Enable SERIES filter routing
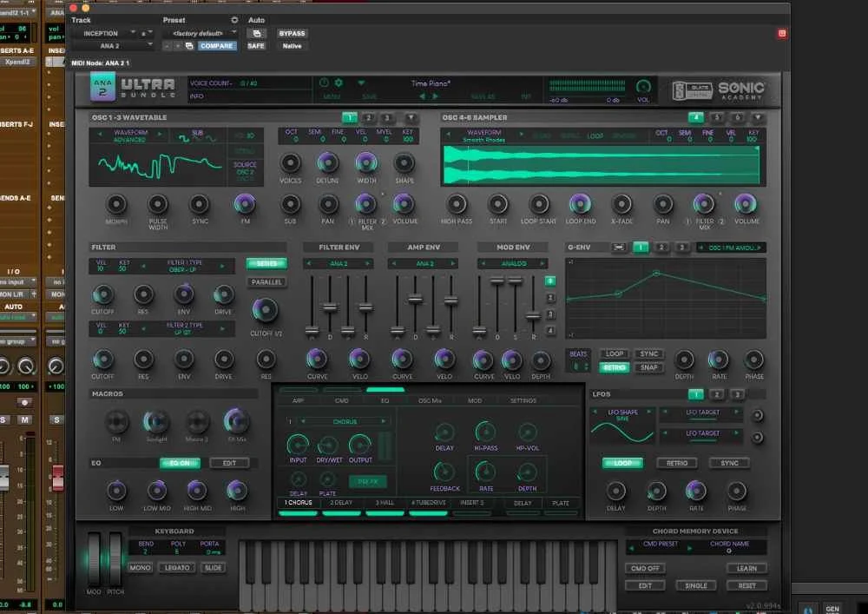Viewport: 868px width, 614px height. (266, 263)
